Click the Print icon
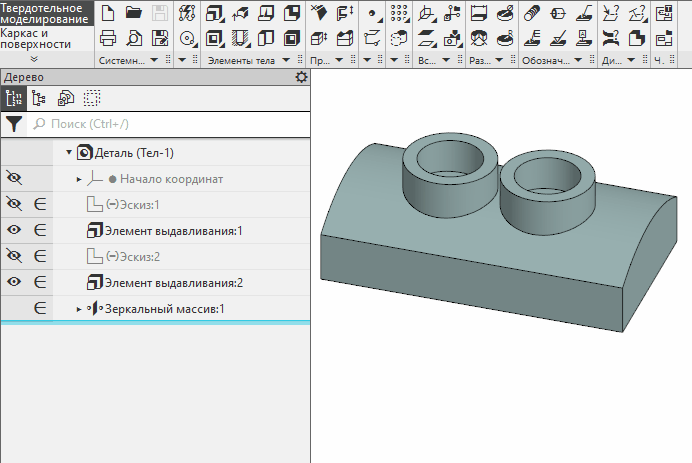 click(x=108, y=38)
